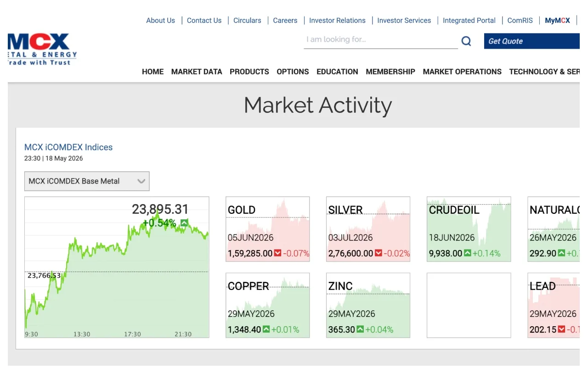Click the red down arrow beside SILVER price
Image resolution: width=588 pixels, height=390 pixels.
(x=378, y=253)
